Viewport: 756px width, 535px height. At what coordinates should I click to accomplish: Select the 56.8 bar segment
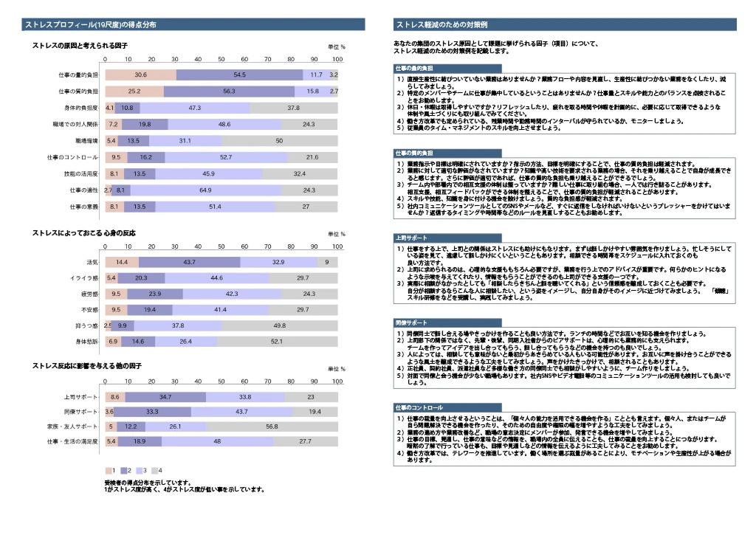pos(272,427)
